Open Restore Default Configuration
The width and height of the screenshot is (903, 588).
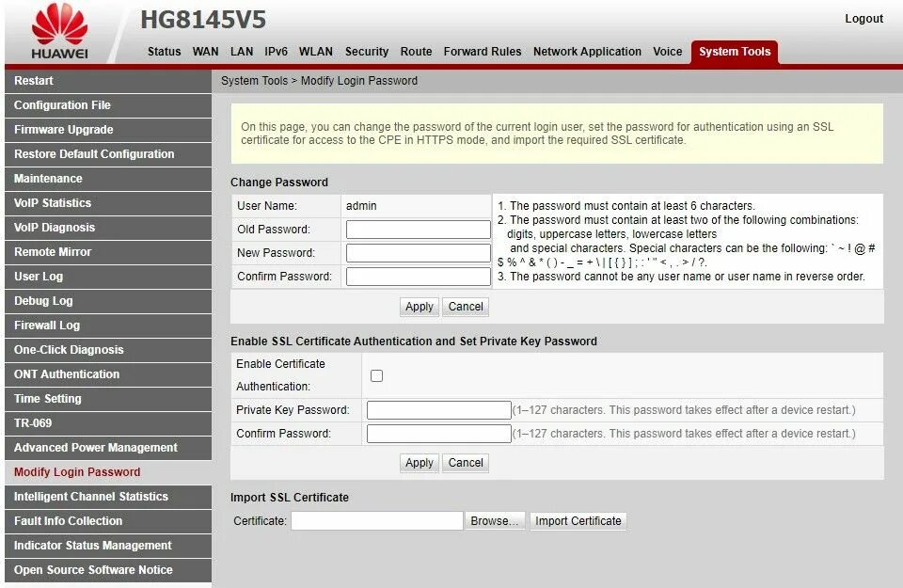tap(108, 154)
